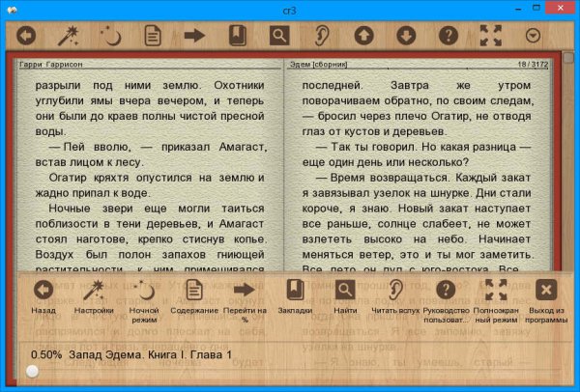Click Читать вслух in bottom menu
Image resolution: width=580 pixels, height=392 pixels.
click(395, 290)
